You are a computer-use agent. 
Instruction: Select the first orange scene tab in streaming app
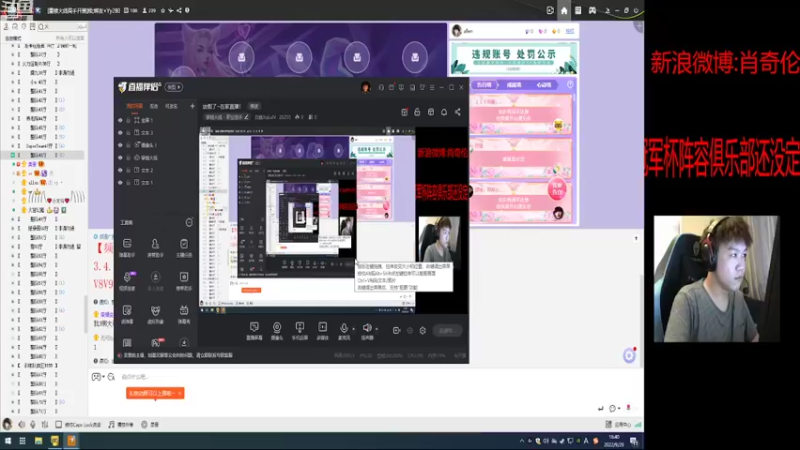134,106
